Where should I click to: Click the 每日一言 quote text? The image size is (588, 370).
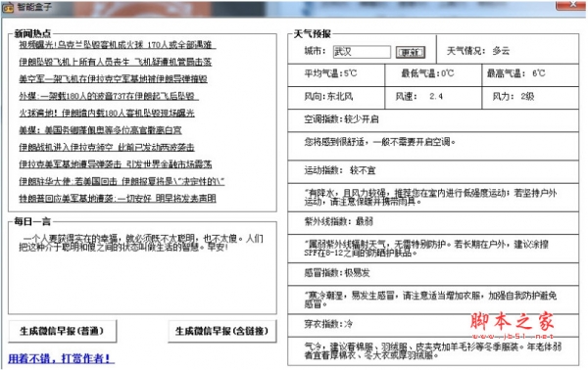pos(141,243)
